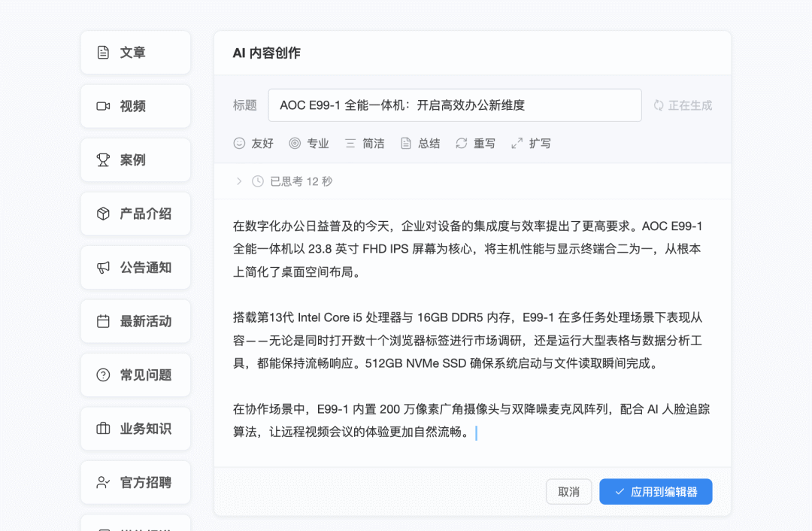Click the calendar icon beside 最新活动
Image resolution: width=812 pixels, height=531 pixels.
[103, 321]
